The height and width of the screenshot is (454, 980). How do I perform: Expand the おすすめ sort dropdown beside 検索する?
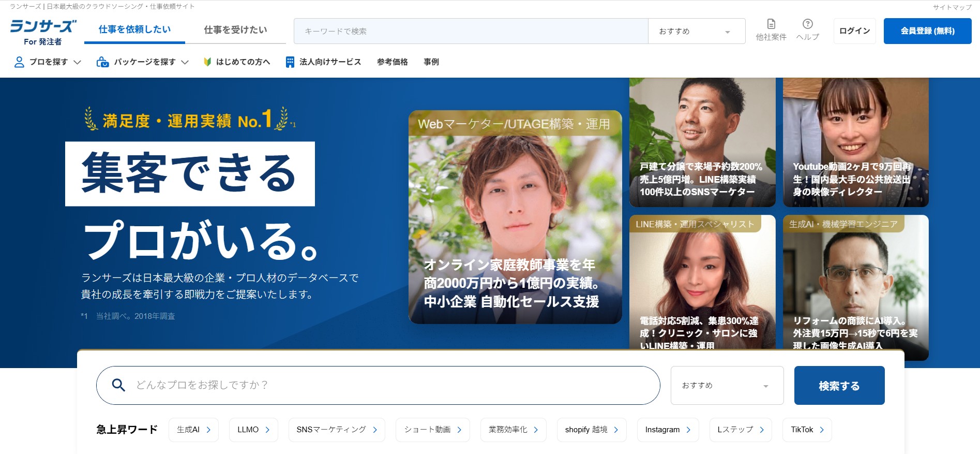[727, 386]
